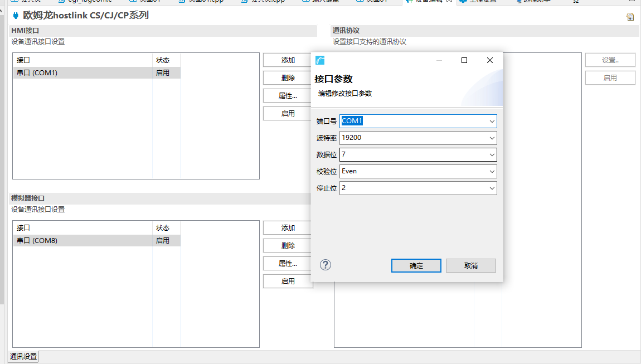
Task: Open the 端口号 COM1 dropdown
Action: (492, 122)
